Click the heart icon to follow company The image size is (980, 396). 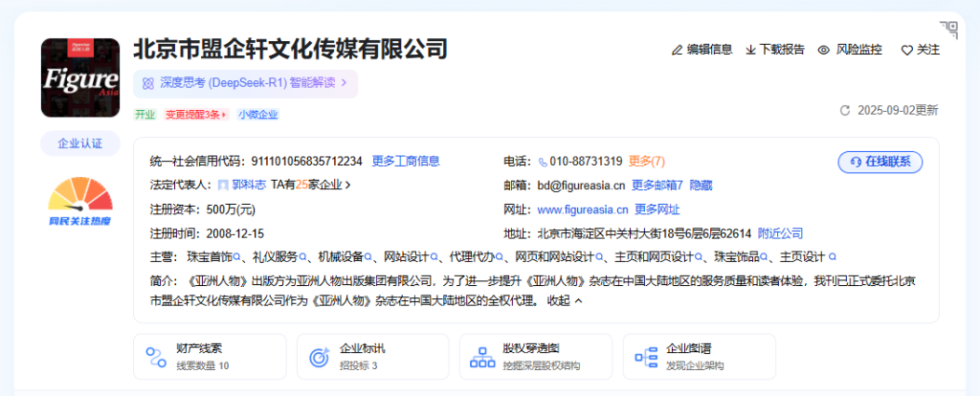[906, 50]
